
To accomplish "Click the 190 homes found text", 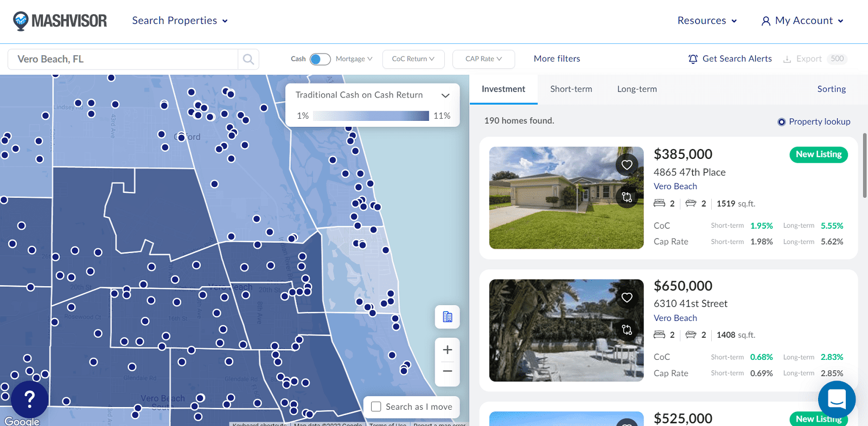I will point(519,121).
